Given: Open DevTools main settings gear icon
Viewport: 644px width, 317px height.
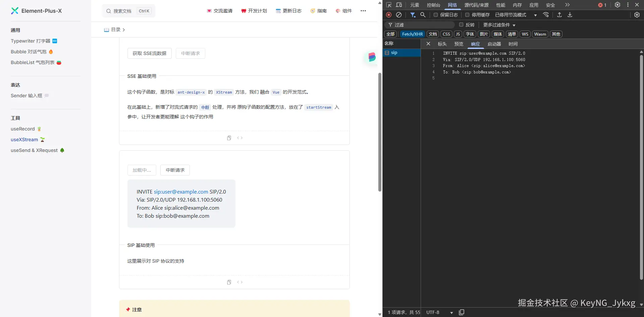Looking at the screenshot, I should click(618, 5).
